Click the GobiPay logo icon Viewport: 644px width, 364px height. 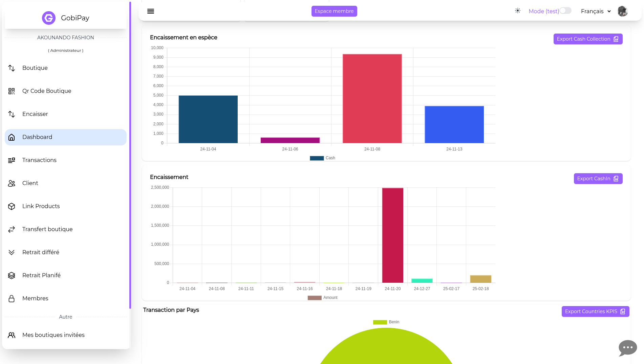48,18
